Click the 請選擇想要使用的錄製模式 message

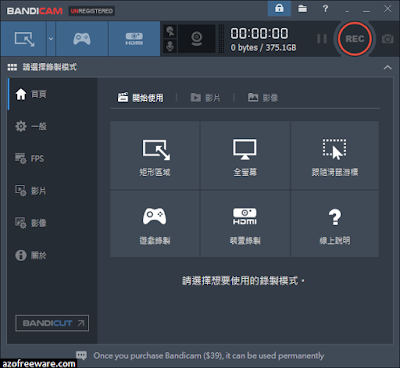(243, 281)
